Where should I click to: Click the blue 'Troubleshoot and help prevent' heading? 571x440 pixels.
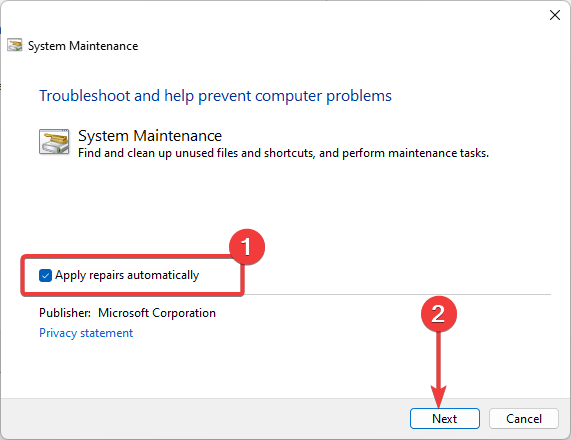[x=215, y=96]
